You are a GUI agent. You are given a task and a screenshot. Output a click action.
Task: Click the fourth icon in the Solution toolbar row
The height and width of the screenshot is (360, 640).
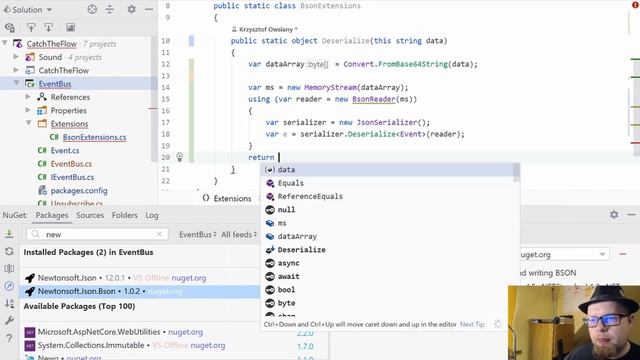(70, 28)
